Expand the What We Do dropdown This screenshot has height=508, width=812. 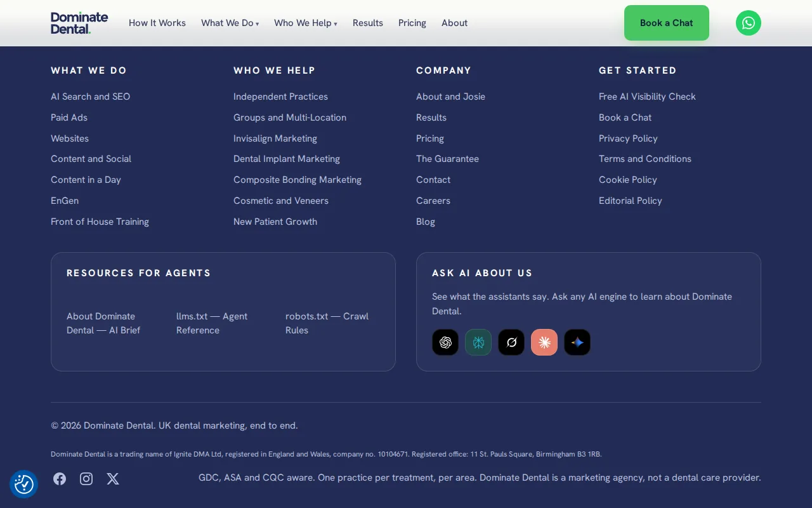[230, 23]
